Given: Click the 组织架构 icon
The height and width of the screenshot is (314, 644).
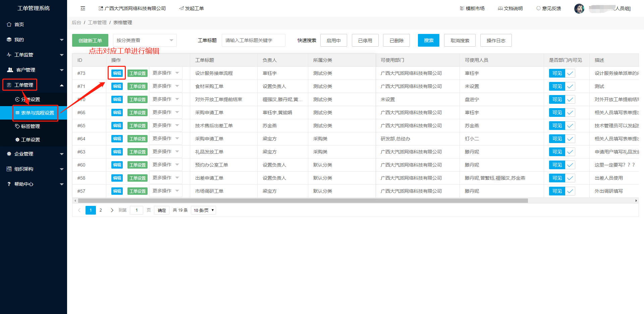Looking at the screenshot, I should point(9,169).
